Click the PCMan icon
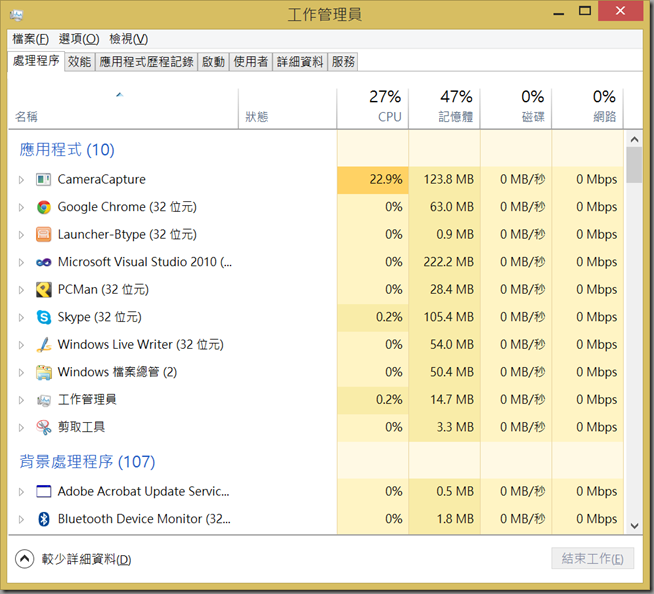The height and width of the screenshot is (594, 654). coord(43,290)
